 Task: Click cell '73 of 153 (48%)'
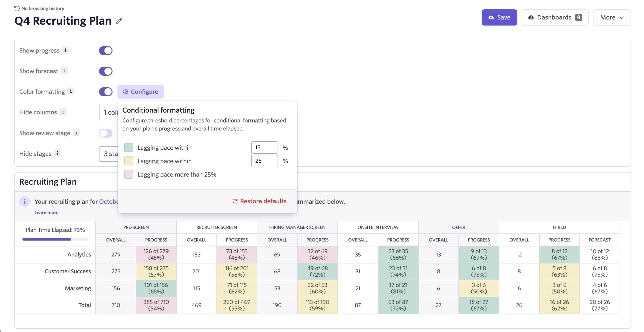coord(237,255)
